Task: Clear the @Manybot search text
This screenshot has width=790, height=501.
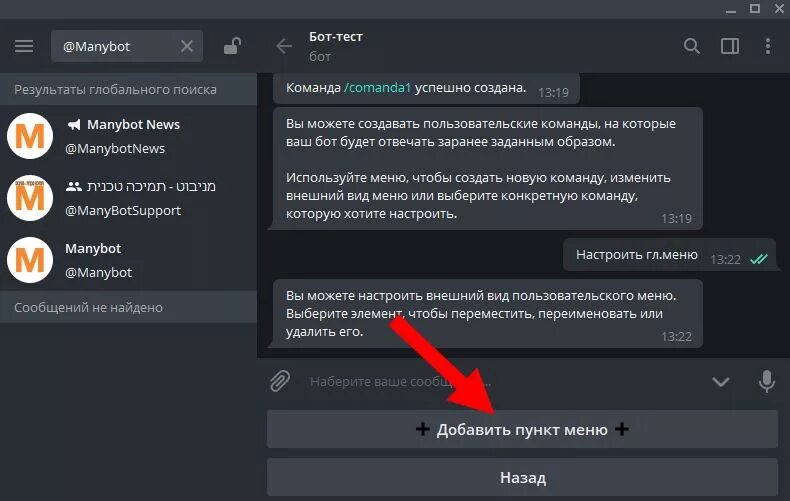Action: (x=187, y=46)
